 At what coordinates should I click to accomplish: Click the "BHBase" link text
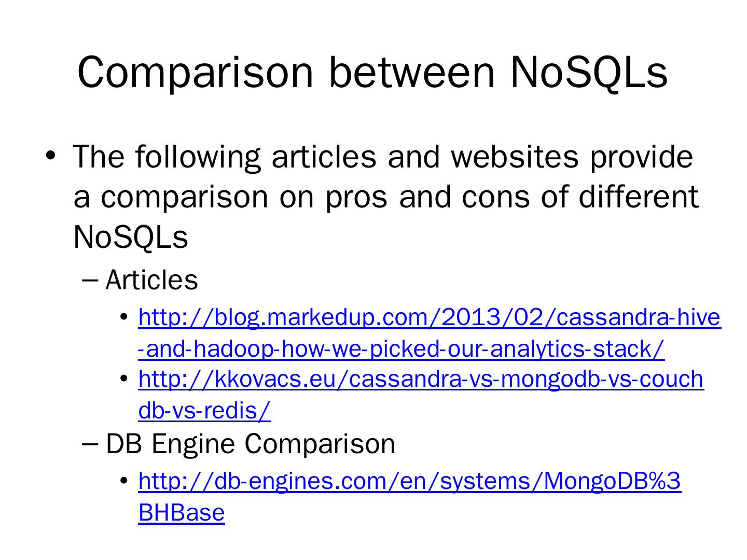point(182,513)
